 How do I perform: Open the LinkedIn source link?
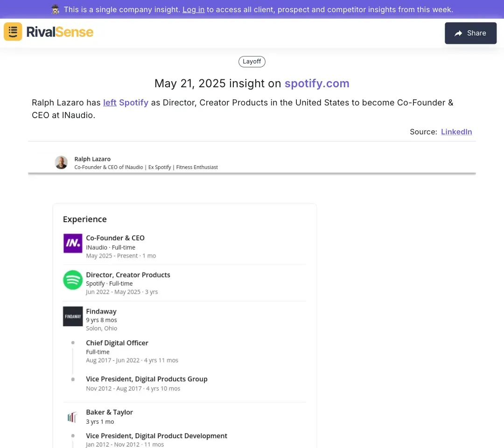(456, 132)
